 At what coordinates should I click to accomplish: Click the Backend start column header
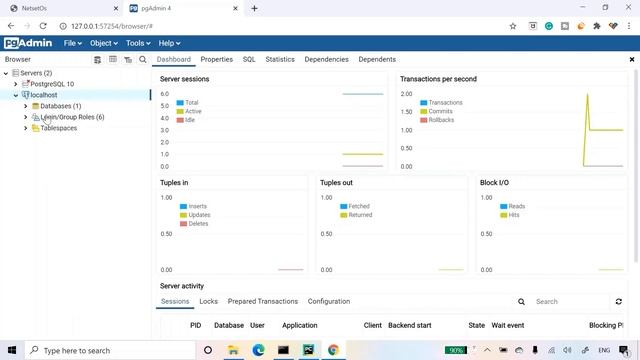pos(410,325)
